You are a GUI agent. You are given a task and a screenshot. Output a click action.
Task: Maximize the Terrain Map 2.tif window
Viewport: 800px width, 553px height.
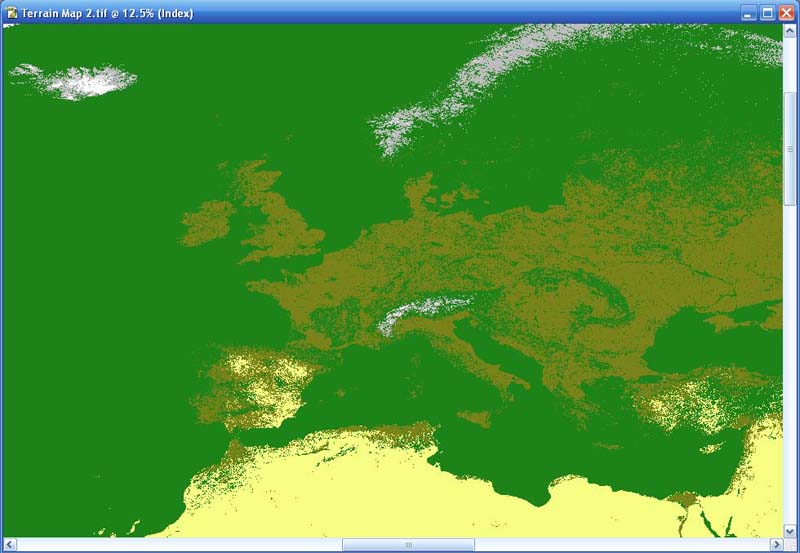[x=767, y=13]
